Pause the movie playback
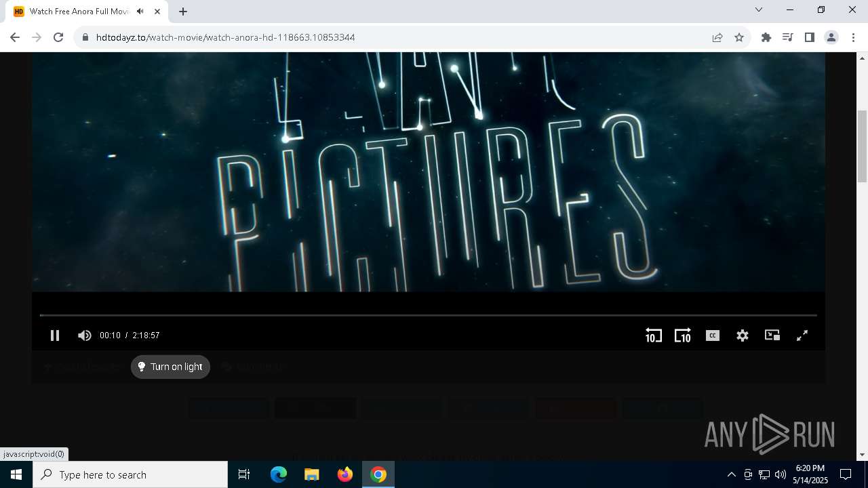Image resolution: width=868 pixels, height=488 pixels. (55, 335)
